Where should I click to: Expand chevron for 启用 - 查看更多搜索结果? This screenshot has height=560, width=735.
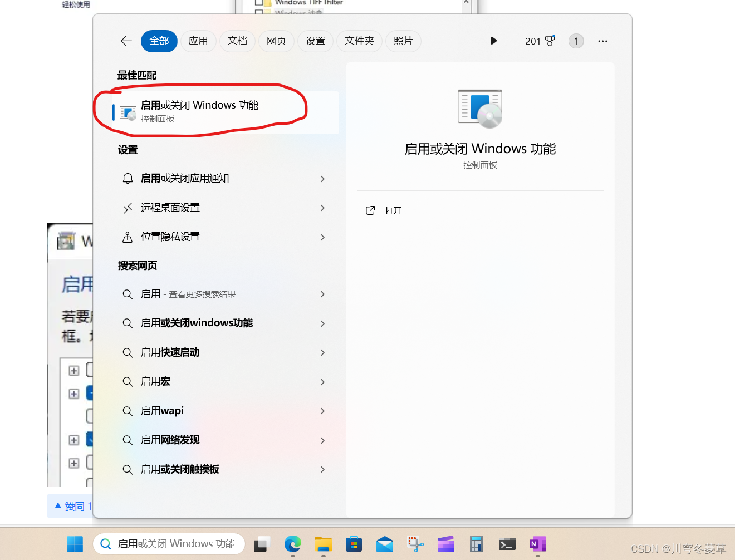[x=323, y=294]
